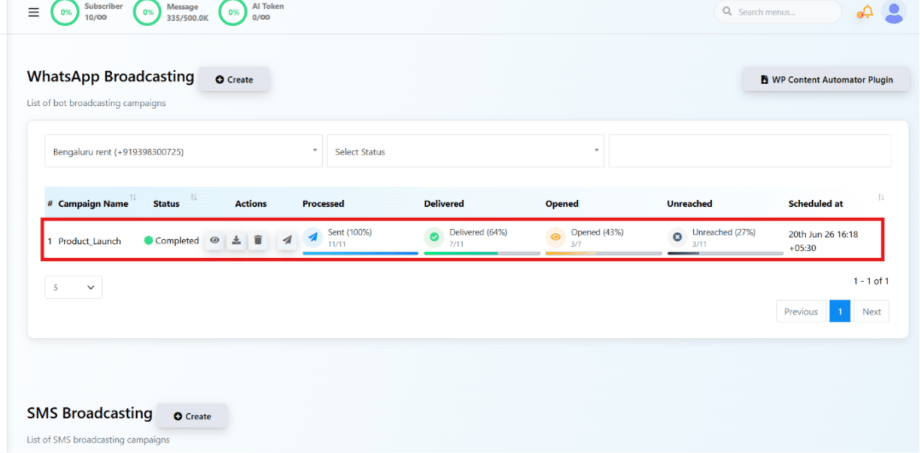Click the Delivered progress bar
Viewport: 920px width, 453px height.
pyautogui.click(x=482, y=253)
